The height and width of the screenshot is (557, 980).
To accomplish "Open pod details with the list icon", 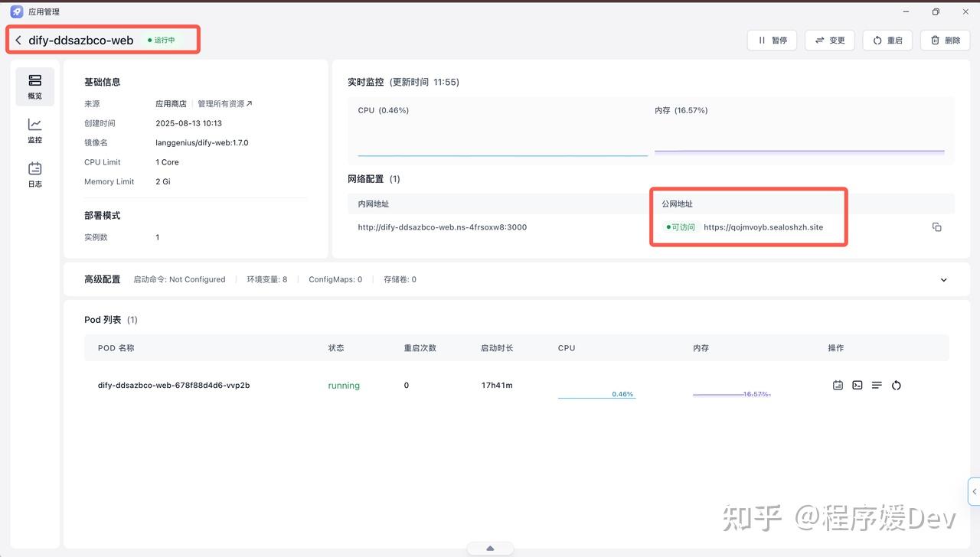I will point(877,385).
